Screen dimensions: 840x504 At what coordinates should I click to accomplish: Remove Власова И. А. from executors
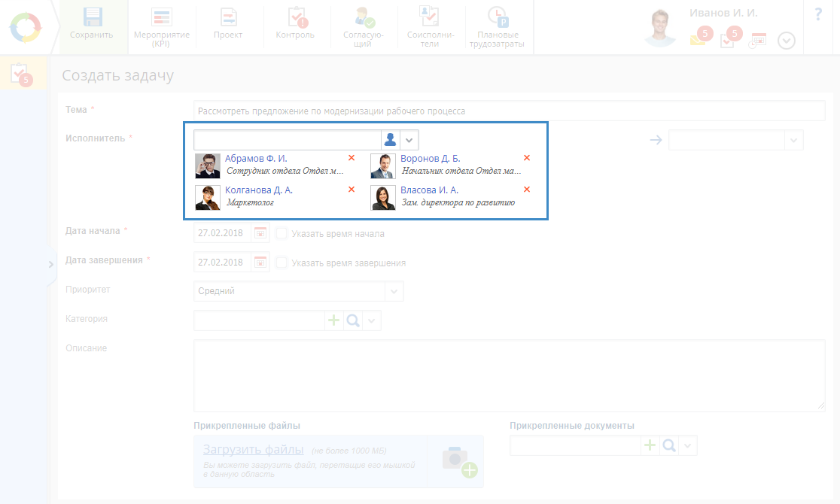pyautogui.click(x=527, y=190)
